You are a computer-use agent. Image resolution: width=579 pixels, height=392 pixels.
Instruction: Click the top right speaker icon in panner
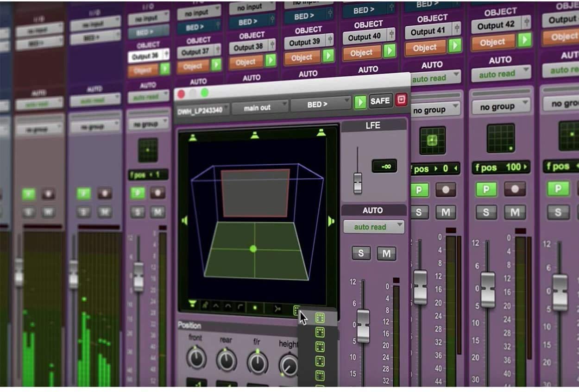tap(321, 132)
